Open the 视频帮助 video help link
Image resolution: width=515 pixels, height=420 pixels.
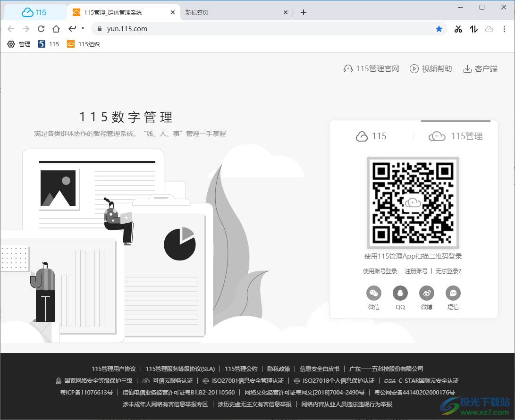click(x=431, y=68)
